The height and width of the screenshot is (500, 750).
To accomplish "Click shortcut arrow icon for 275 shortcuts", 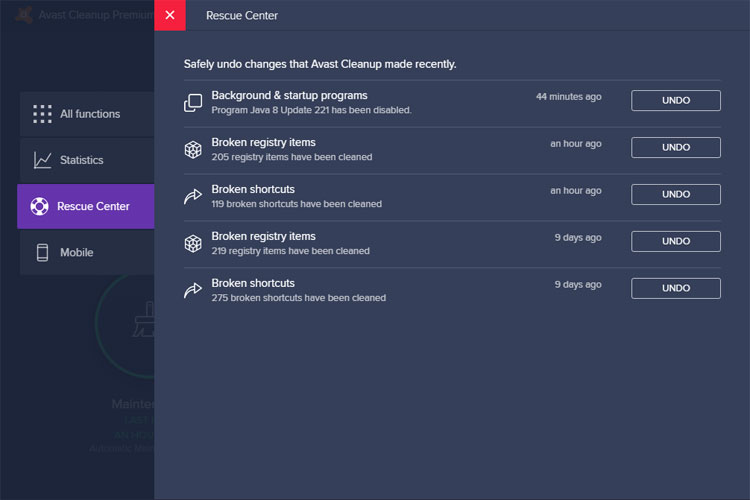I will 193,290.
